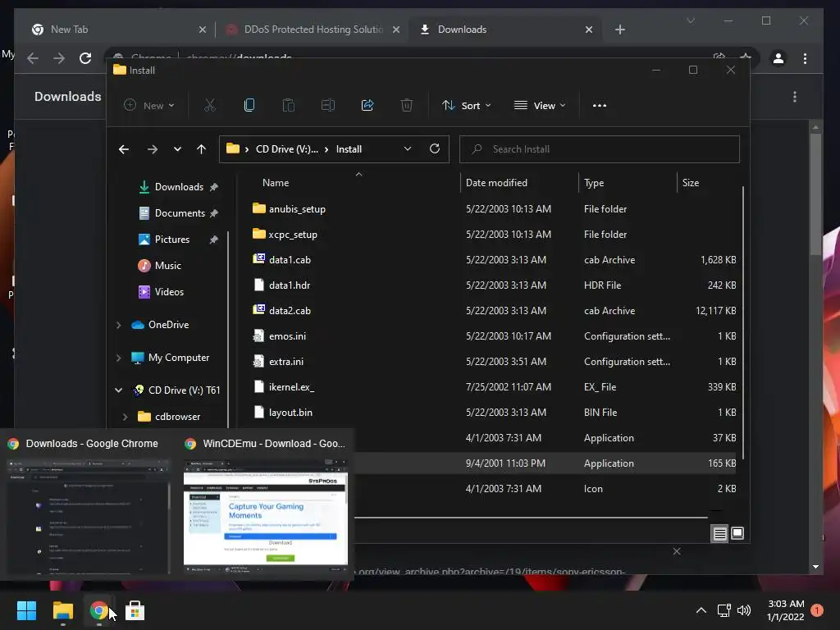Expand the My Computer tree node
The width and height of the screenshot is (840, 630).
click(118, 358)
